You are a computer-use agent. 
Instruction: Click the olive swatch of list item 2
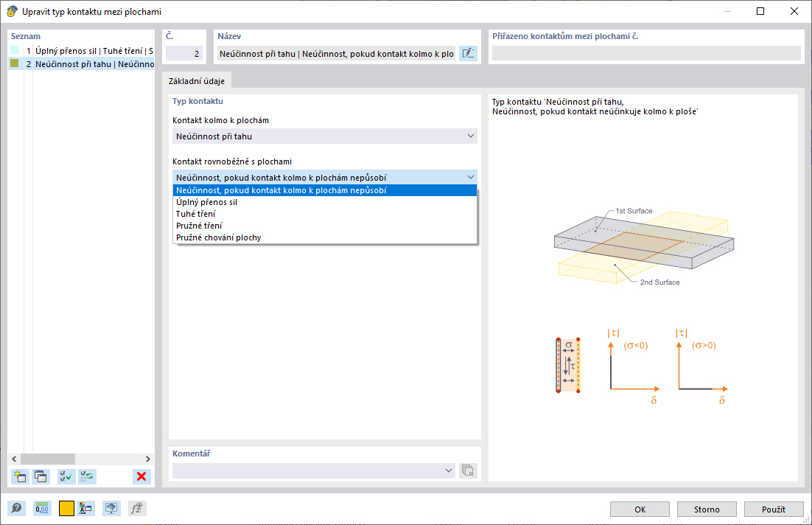[15, 63]
